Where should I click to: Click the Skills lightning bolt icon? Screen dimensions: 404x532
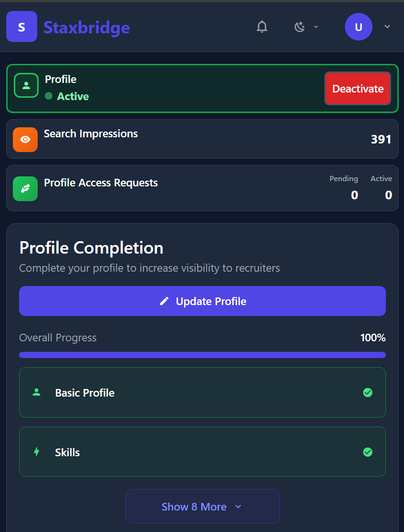pyautogui.click(x=37, y=452)
